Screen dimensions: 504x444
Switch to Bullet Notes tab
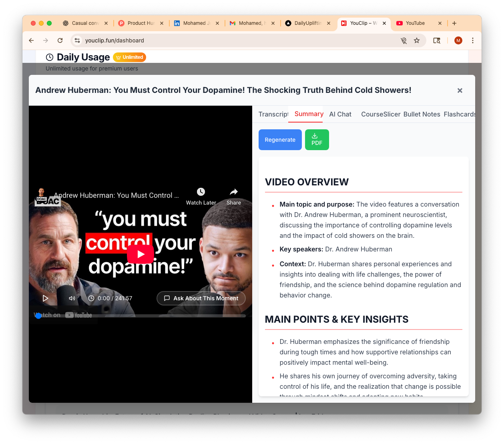point(422,114)
